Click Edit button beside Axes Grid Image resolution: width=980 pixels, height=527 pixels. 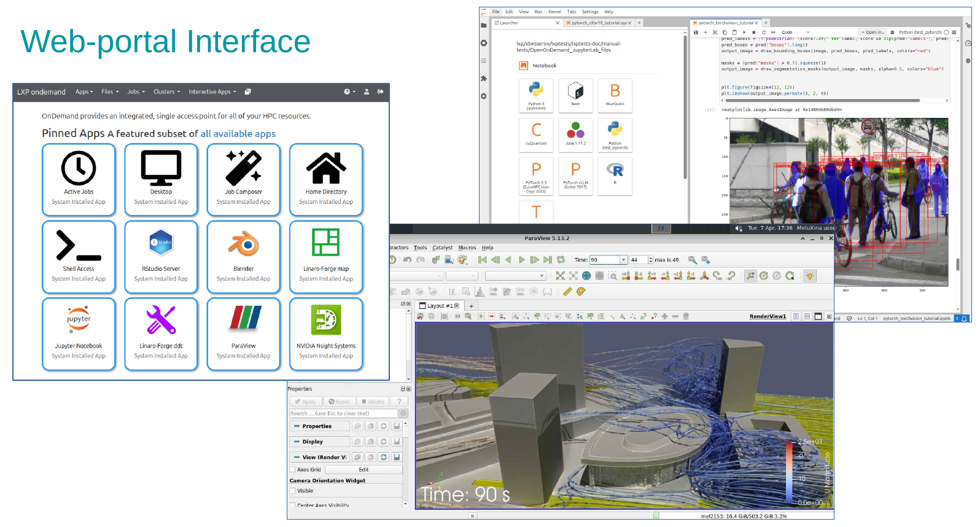tap(364, 470)
